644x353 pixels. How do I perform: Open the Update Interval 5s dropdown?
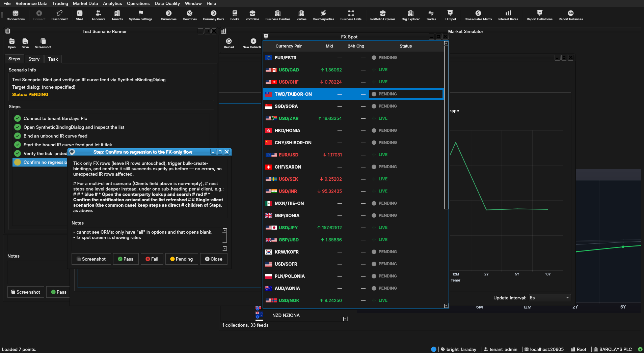(549, 298)
